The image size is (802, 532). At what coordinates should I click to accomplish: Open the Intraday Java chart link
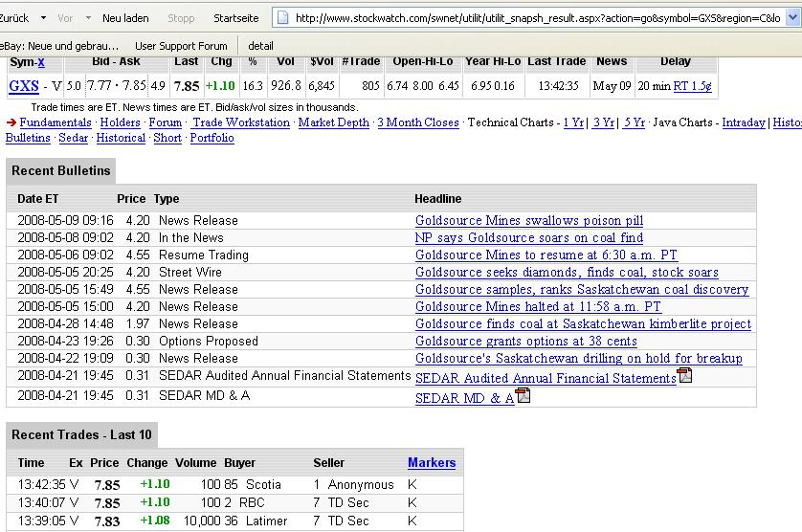coord(744,122)
